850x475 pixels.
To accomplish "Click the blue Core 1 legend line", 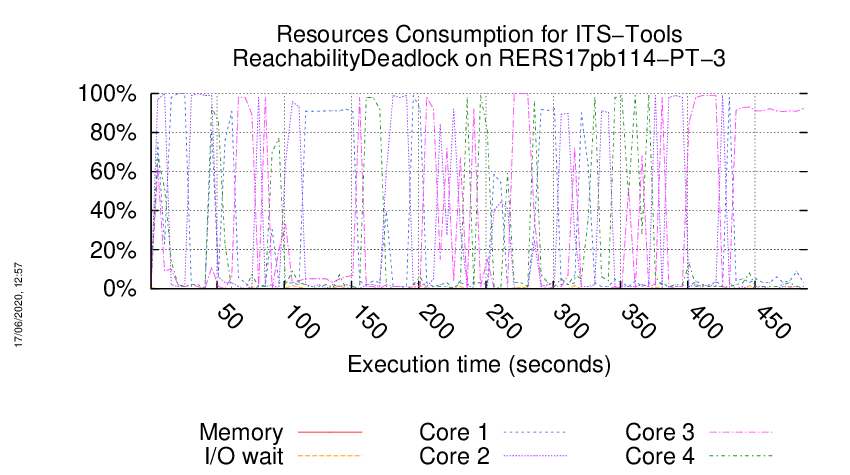I will coord(535,432).
